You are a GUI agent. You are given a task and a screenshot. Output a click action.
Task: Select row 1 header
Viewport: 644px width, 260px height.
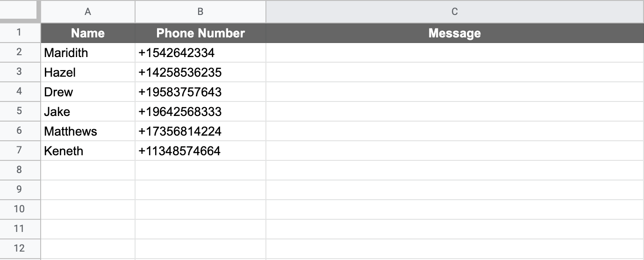[19, 33]
